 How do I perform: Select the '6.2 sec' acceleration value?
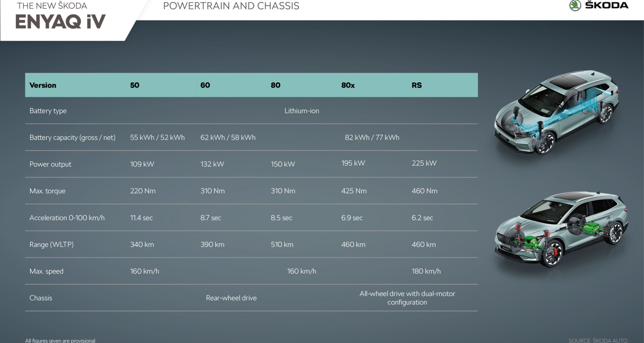pos(422,218)
